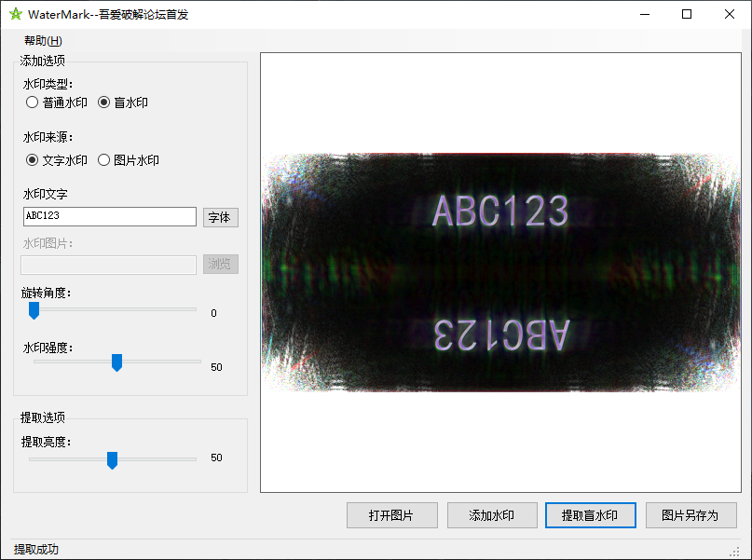752x560 pixels.
Task: Click the 水印图片 path text box
Action: click(x=109, y=265)
